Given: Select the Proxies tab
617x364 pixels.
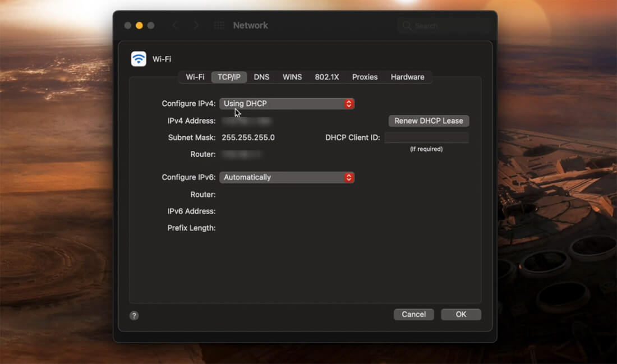Looking at the screenshot, I should click(365, 77).
